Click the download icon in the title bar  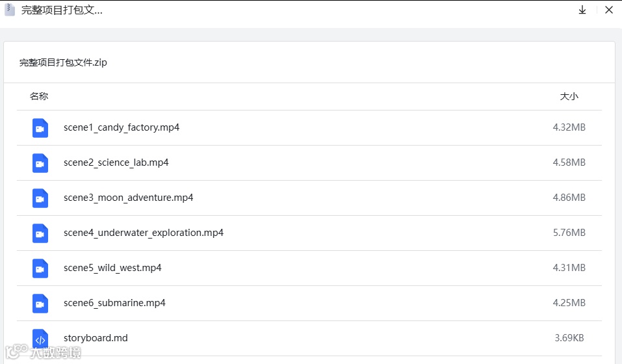tap(582, 10)
